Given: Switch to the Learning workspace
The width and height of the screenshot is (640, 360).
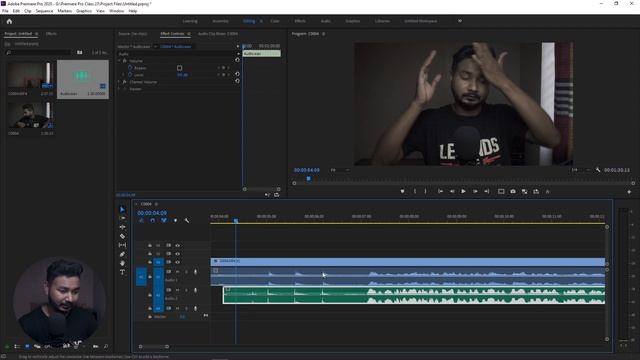Looking at the screenshot, I should coord(190,21).
